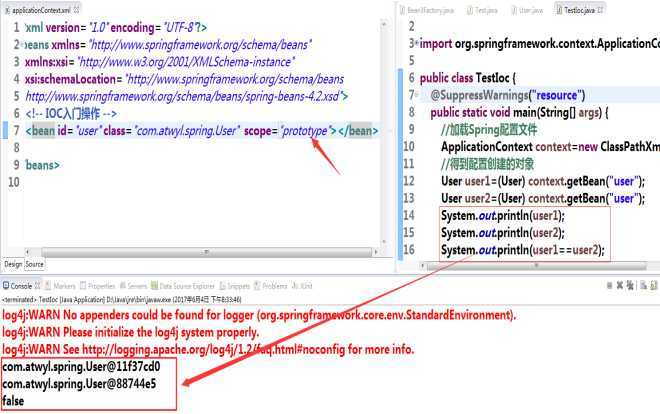The width and height of the screenshot is (660, 414).
Task: Click the Java editor horizontal scrollbar
Action: [x=537, y=266]
